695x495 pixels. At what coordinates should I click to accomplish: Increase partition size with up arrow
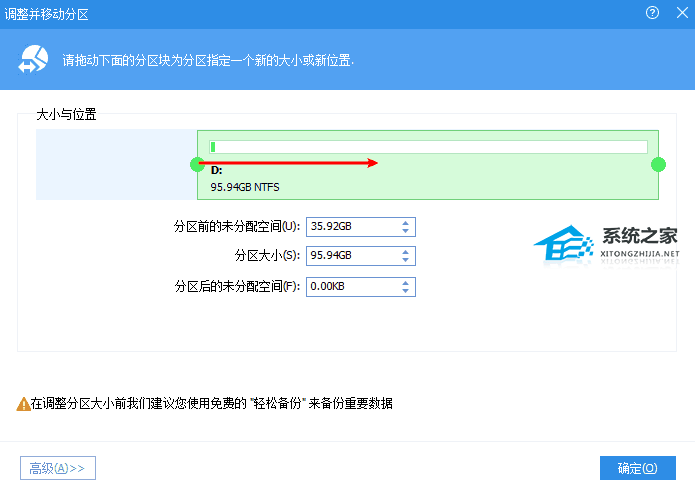pyautogui.click(x=405, y=252)
